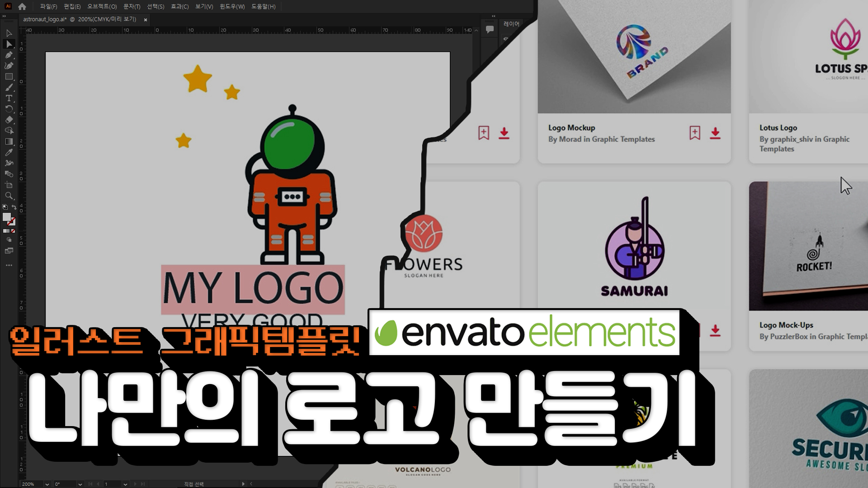Select the Pen tool
The height and width of the screenshot is (488, 868).
(9, 55)
